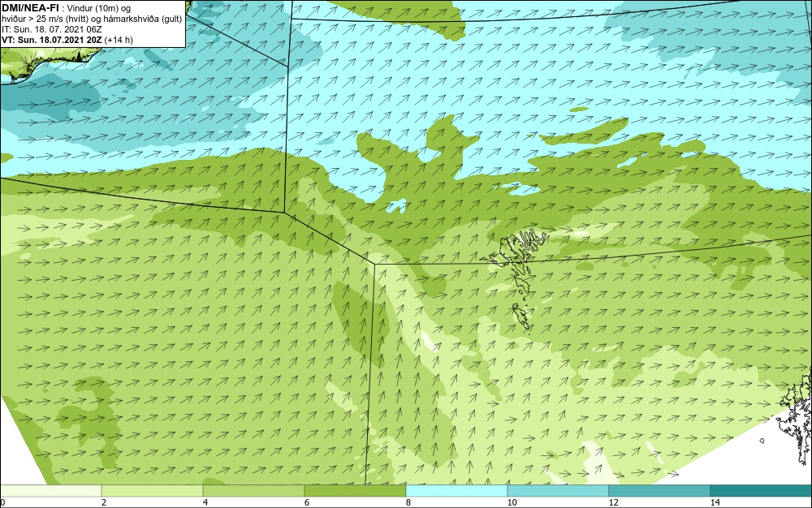The height and width of the screenshot is (508, 812).
Task: Click the 12–14 m/s teal legend swatch
Action: tap(659, 491)
